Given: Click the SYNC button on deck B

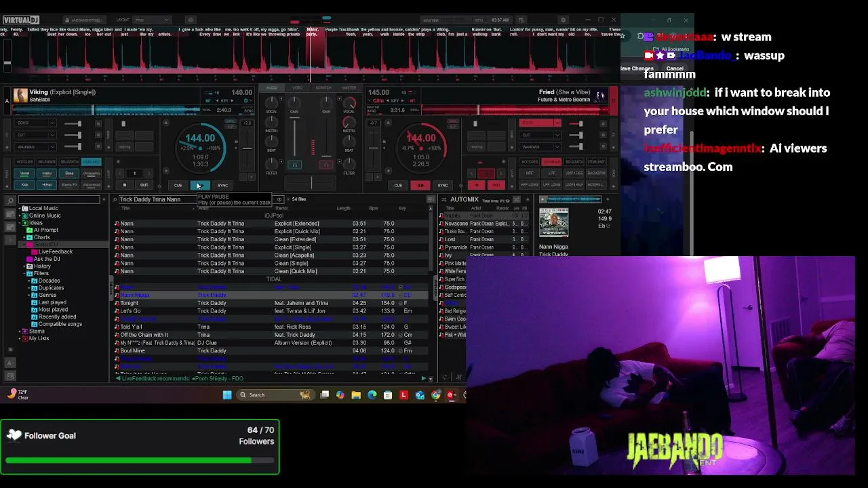Looking at the screenshot, I should pyautogui.click(x=443, y=185).
